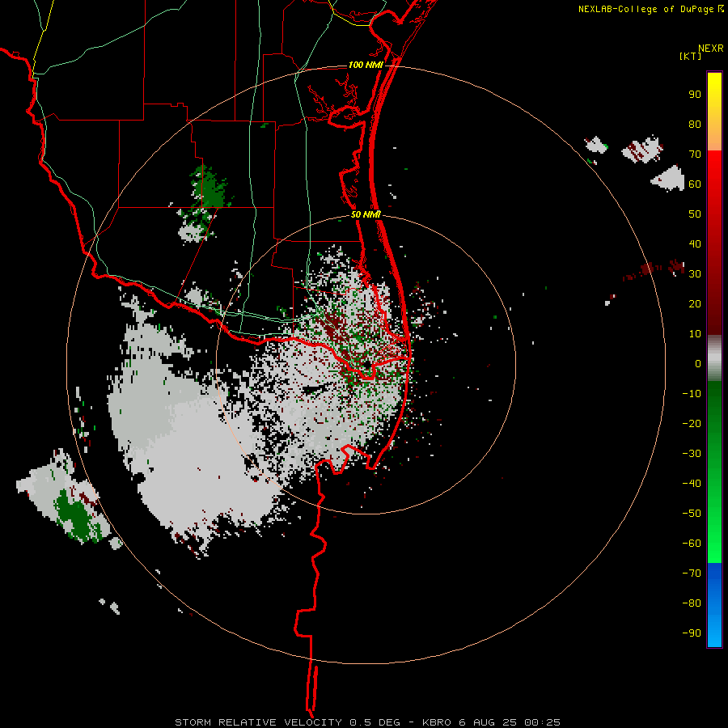
Task: Click the 80 value on the velocity scale
Action: [695, 125]
